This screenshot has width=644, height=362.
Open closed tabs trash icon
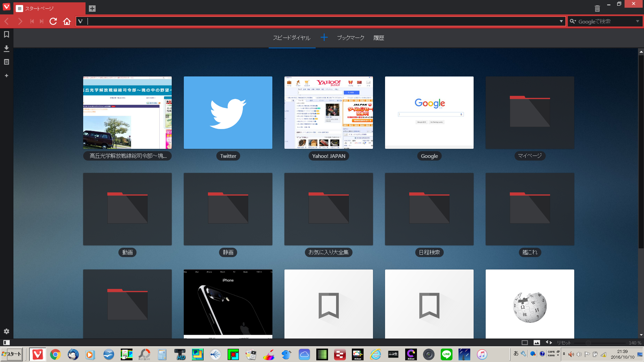(597, 8)
